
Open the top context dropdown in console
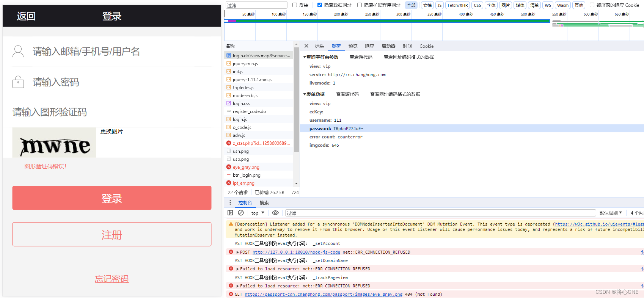coord(258,213)
